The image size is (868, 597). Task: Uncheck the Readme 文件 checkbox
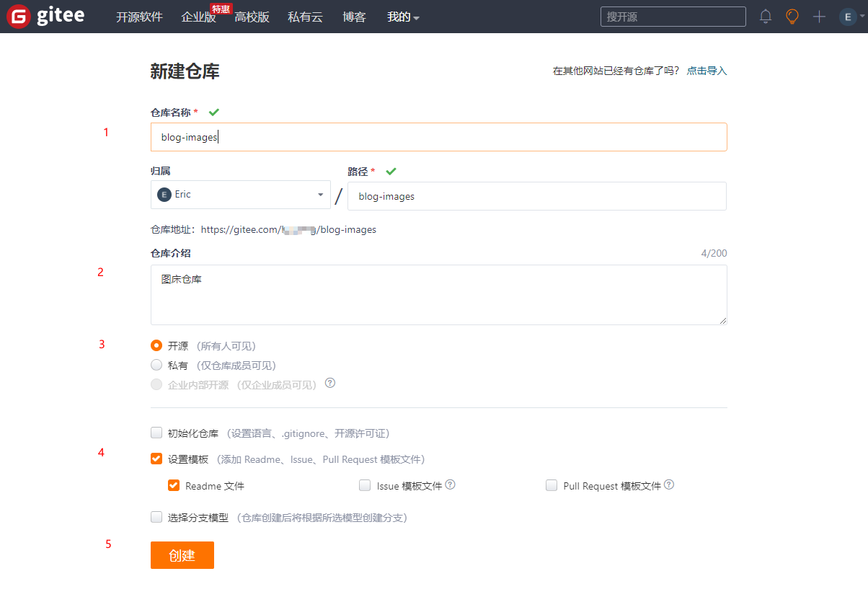click(x=174, y=485)
